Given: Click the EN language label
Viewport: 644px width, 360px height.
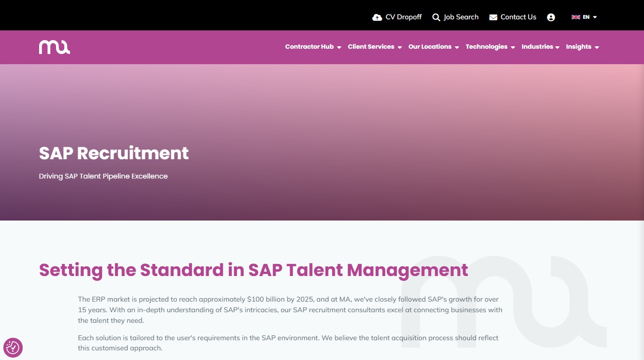Looking at the screenshot, I should 586,17.
